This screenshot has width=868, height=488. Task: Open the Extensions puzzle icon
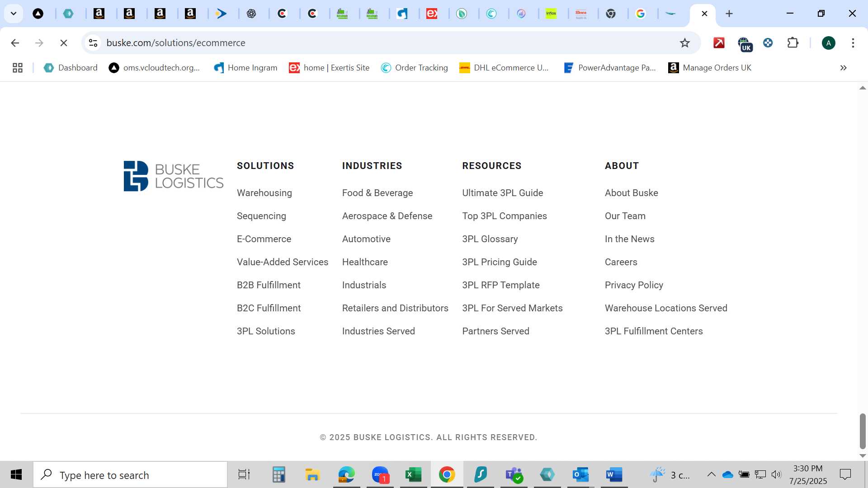(793, 43)
